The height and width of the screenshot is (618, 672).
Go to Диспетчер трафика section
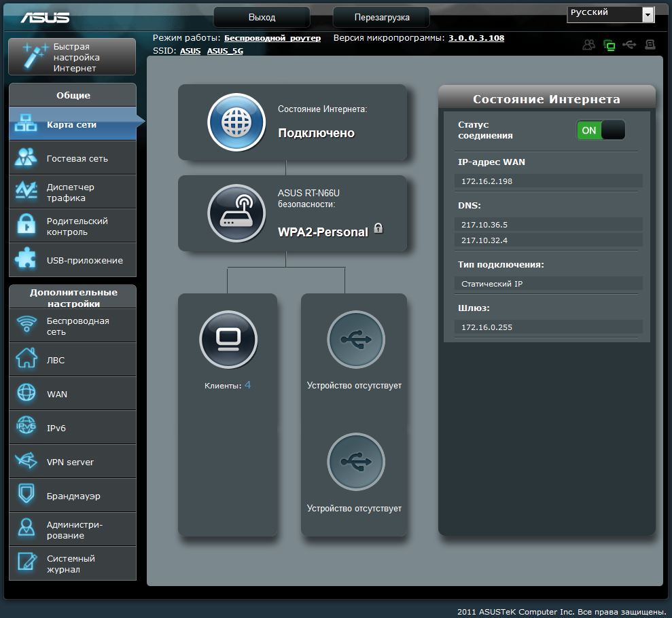73,192
